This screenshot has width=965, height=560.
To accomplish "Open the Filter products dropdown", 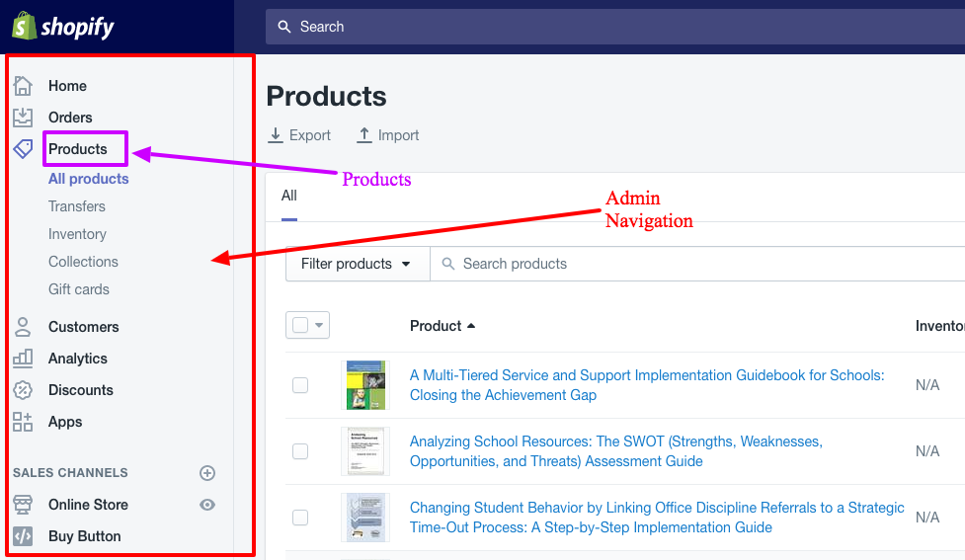I will tap(358, 264).
